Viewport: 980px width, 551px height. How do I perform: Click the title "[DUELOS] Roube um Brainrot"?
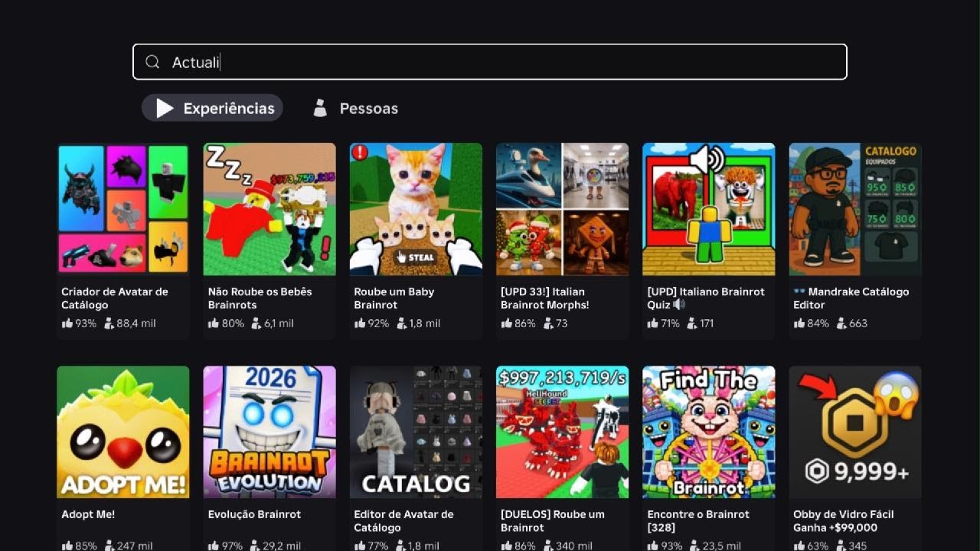(552, 520)
